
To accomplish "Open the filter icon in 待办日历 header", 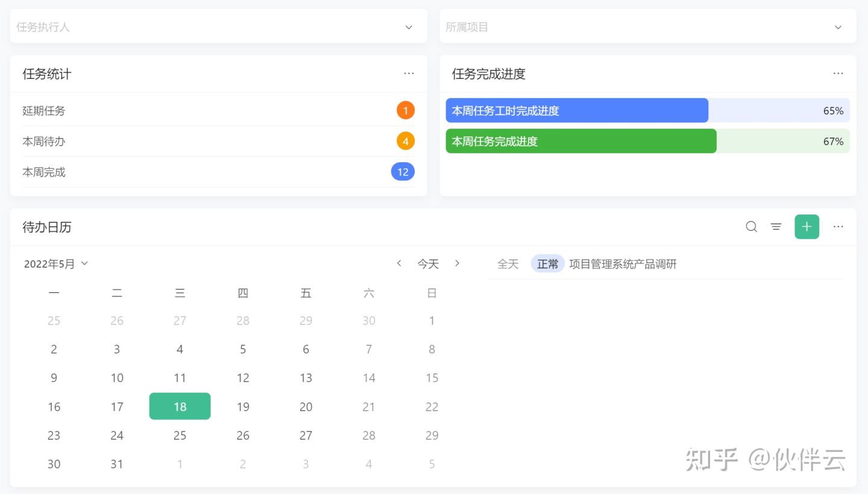I will [776, 227].
